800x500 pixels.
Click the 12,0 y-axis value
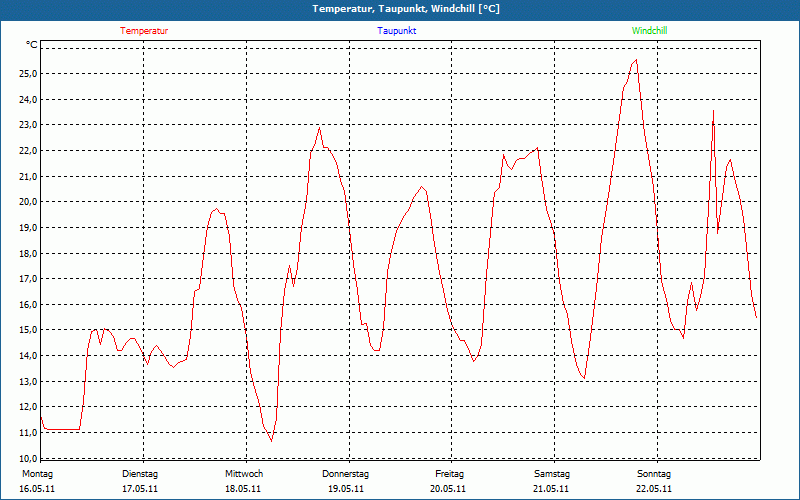29,407
